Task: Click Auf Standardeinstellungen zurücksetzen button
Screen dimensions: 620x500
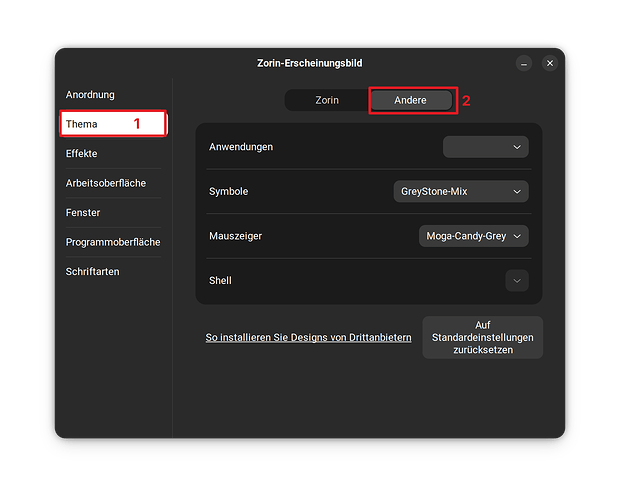Action: tap(483, 338)
